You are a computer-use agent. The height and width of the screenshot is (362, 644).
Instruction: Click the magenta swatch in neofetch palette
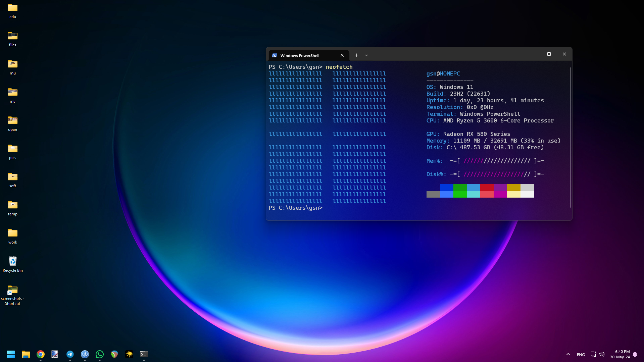click(x=500, y=194)
